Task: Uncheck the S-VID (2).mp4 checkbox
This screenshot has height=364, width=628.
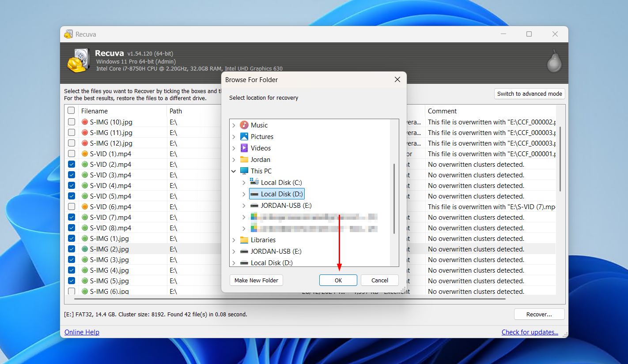Action: click(x=72, y=164)
